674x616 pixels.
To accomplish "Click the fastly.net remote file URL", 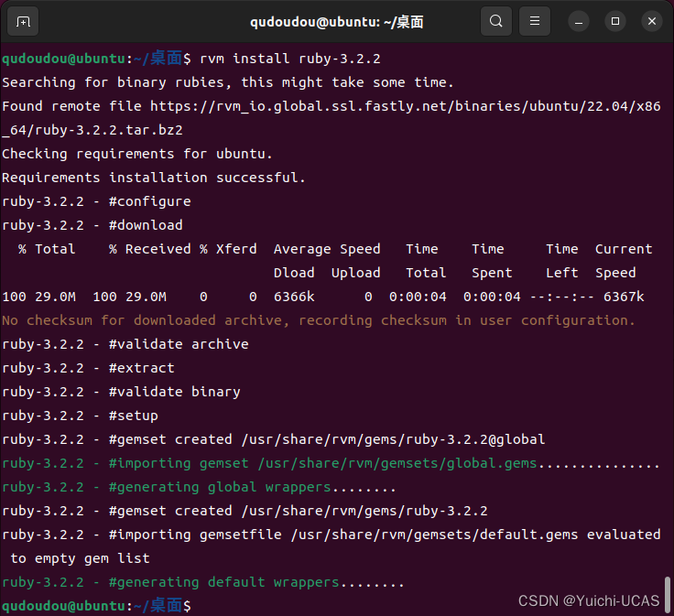I will click(406, 106).
